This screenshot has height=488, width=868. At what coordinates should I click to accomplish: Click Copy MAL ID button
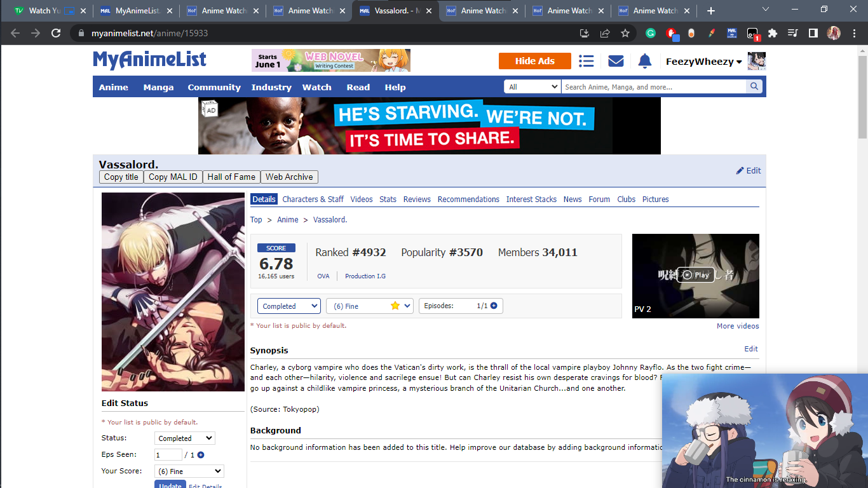point(173,177)
